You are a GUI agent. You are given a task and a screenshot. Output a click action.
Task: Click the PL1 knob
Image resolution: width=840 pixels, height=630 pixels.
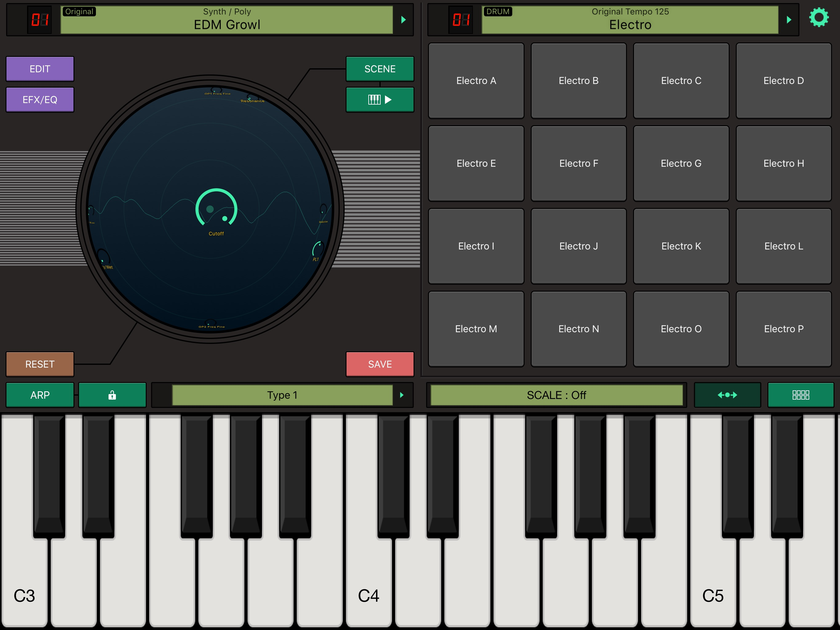[318, 249]
